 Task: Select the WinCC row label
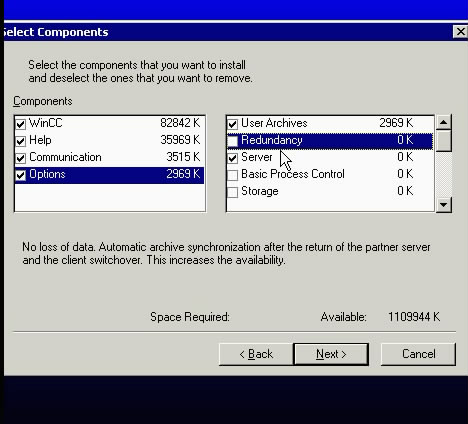46,123
